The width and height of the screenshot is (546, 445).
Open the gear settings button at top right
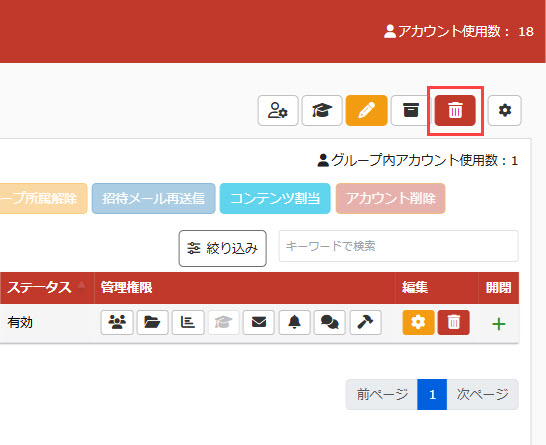tap(505, 110)
